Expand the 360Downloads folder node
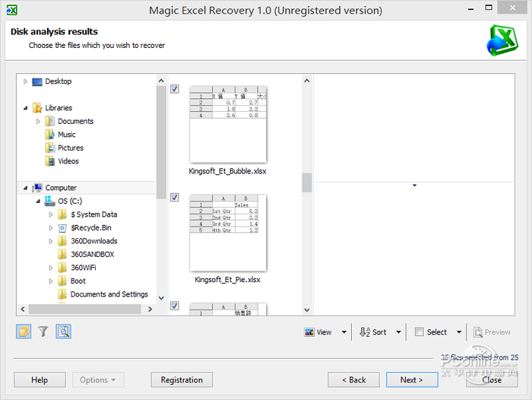This screenshot has width=532, height=400. tap(51, 241)
